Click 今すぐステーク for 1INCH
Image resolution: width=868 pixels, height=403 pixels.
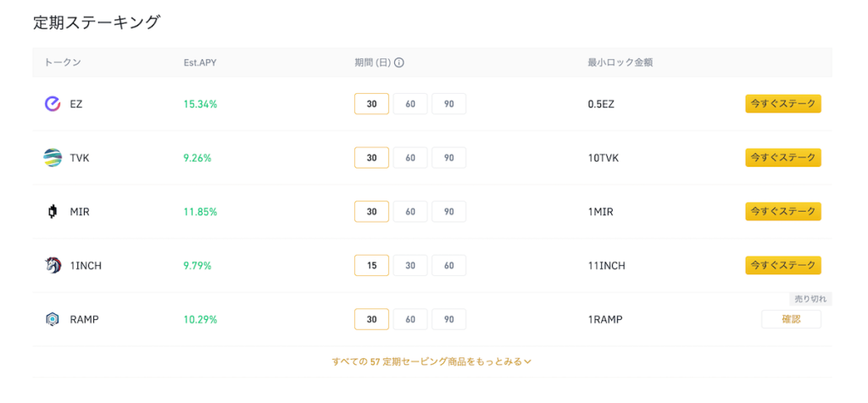click(x=782, y=265)
